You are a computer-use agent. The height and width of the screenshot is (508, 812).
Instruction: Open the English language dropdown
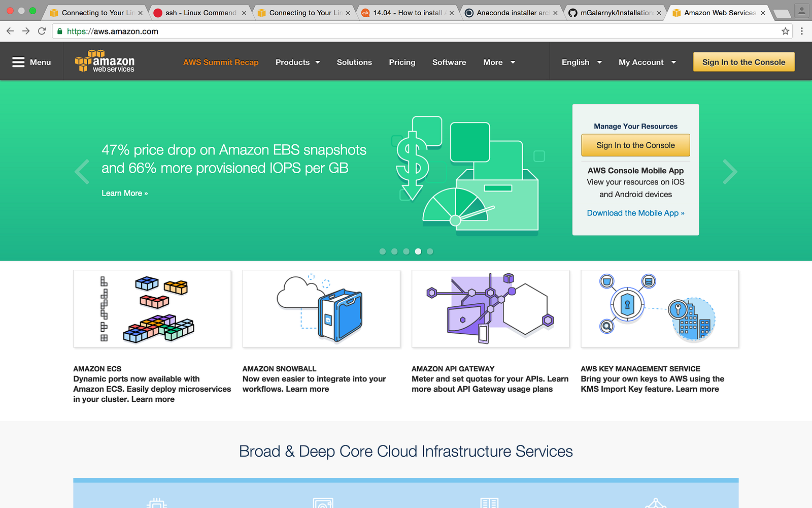[x=582, y=62]
